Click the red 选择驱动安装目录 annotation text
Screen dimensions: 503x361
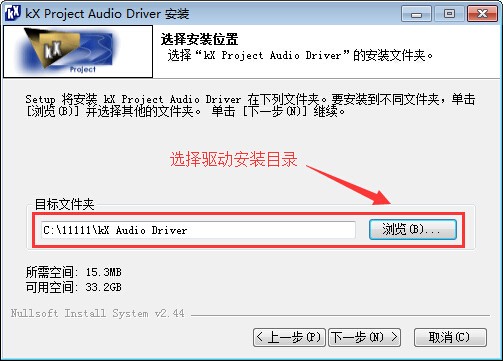pos(233,159)
